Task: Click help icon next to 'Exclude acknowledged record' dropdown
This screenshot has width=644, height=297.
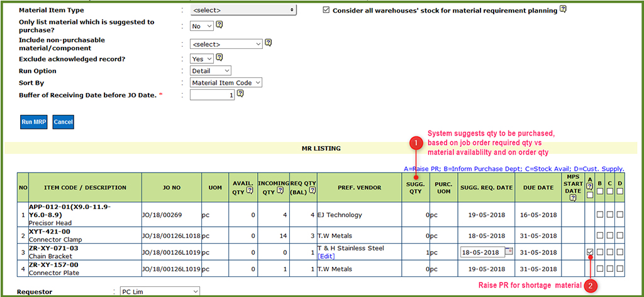Action: click(219, 57)
